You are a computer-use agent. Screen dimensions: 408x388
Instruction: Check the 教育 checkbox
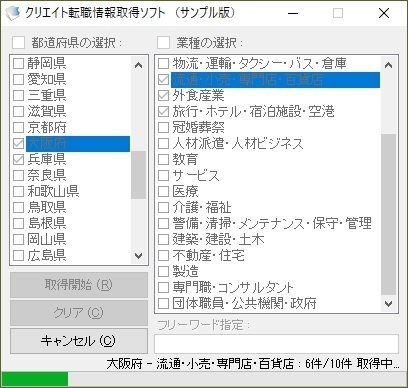(x=163, y=160)
